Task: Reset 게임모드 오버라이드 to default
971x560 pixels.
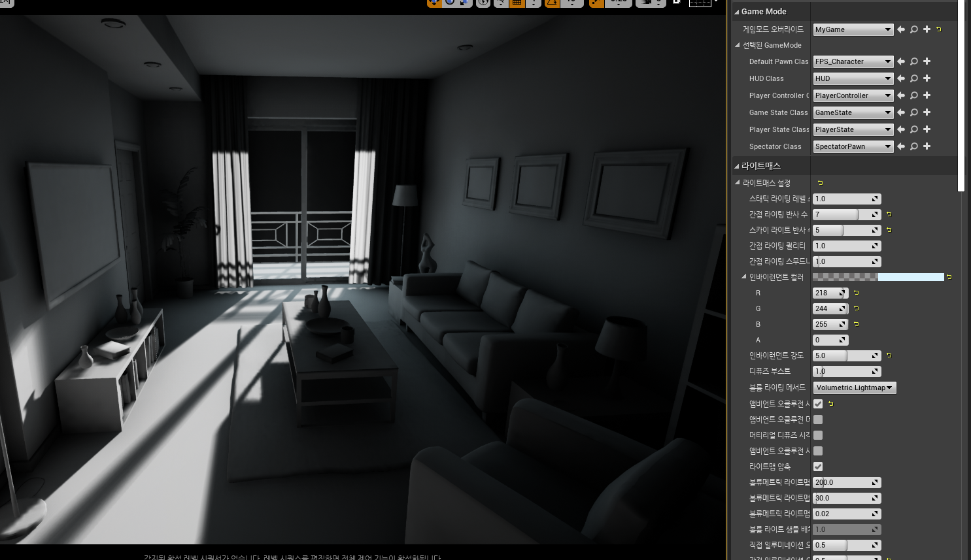Action: [x=939, y=29]
